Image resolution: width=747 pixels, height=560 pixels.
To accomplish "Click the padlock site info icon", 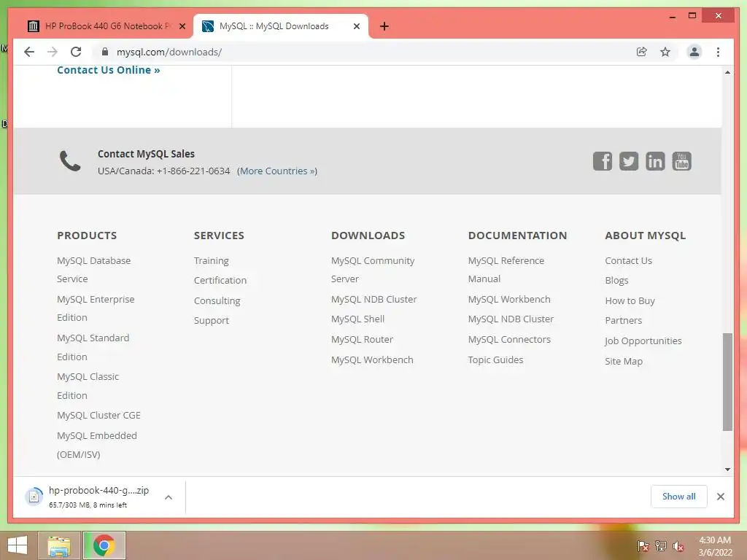I will [105, 52].
